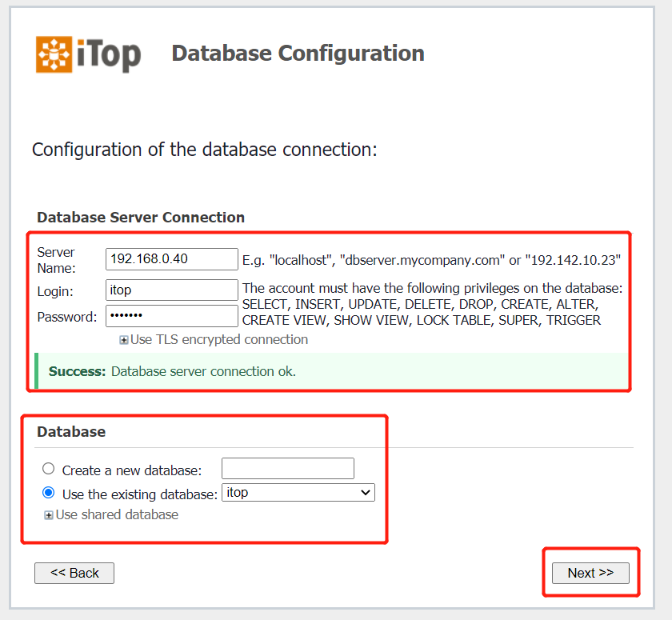Click Configuration of the database connection heading
672x620 pixels.
coord(205,150)
